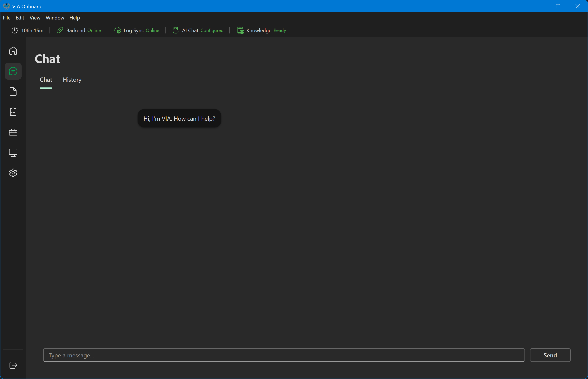Click the Backend plug status icon
The height and width of the screenshot is (379, 588).
click(60, 30)
